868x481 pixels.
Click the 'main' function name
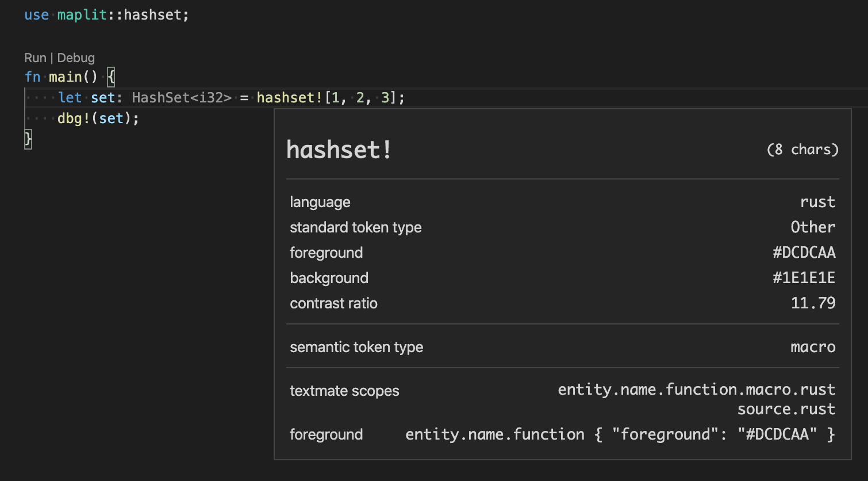(65, 77)
